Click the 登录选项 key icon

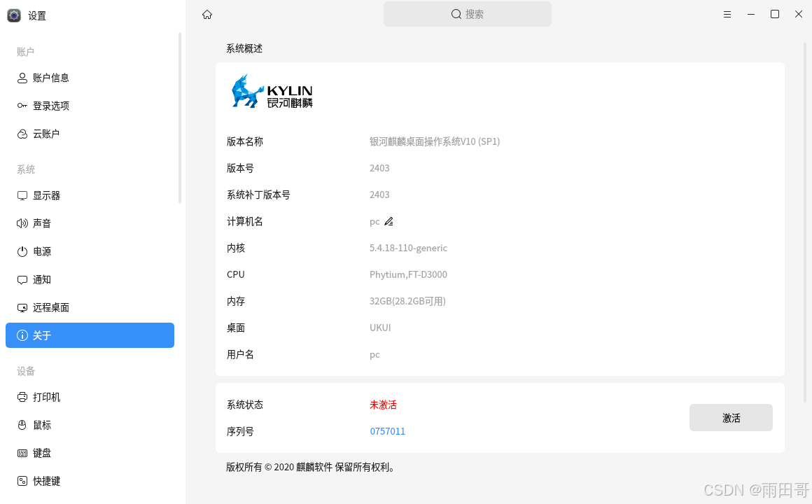coord(22,106)
